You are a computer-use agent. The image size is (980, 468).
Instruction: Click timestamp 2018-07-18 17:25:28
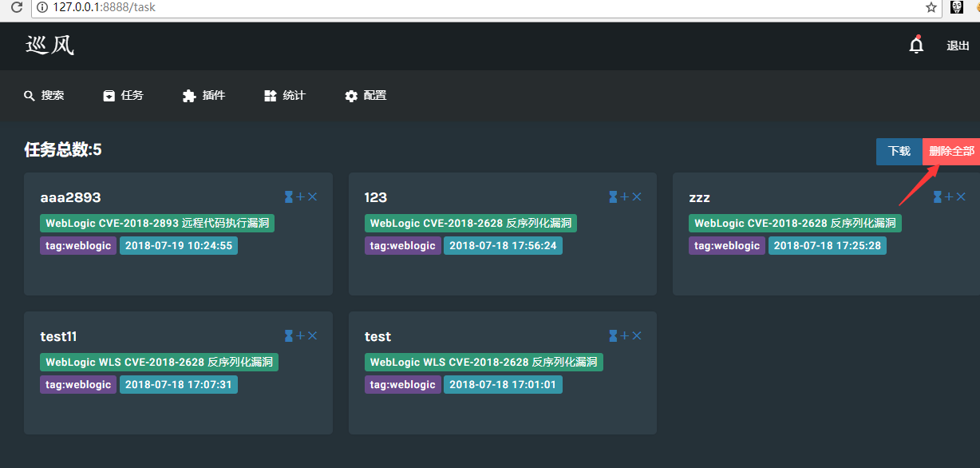pos(828,245)
